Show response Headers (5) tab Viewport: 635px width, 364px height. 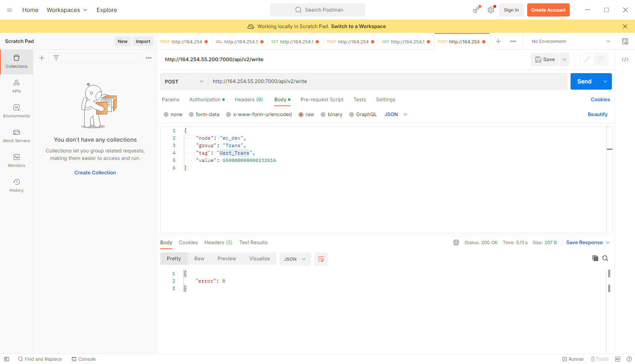point(218,243)
